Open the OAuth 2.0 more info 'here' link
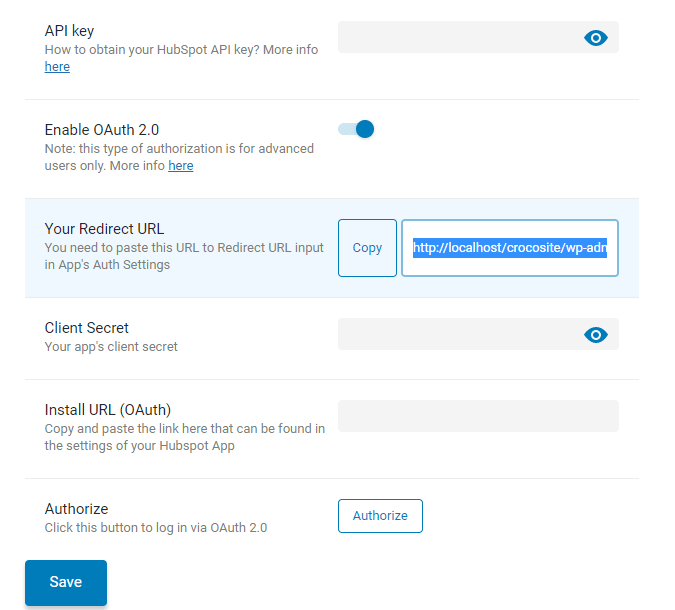This screenshot has width=675, height=610. (181, 166)
